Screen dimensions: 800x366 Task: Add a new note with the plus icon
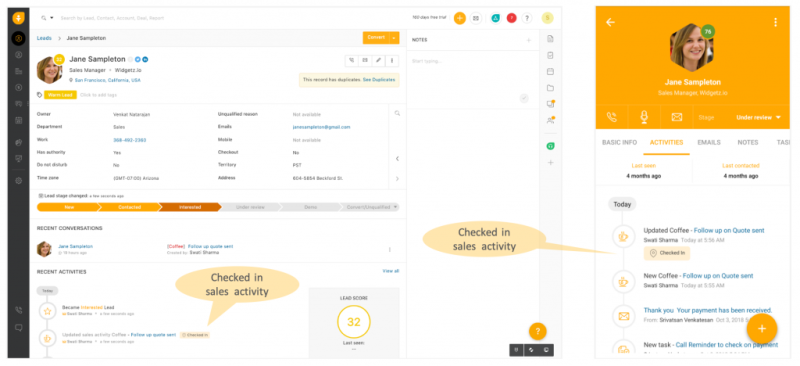529,40
